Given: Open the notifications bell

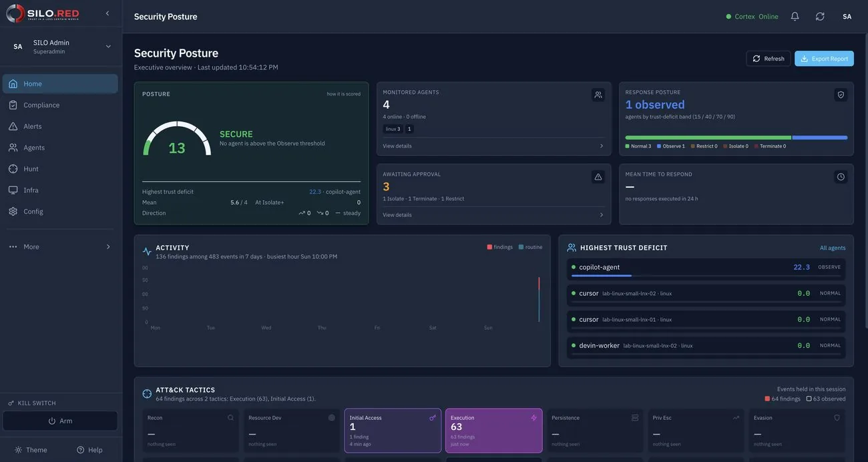Looking at the screenshot, I should click(x=795, y=17).
